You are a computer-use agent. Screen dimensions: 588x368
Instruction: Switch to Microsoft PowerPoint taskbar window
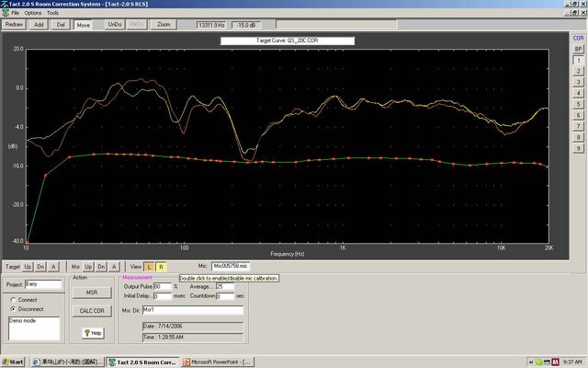(218, 362)
